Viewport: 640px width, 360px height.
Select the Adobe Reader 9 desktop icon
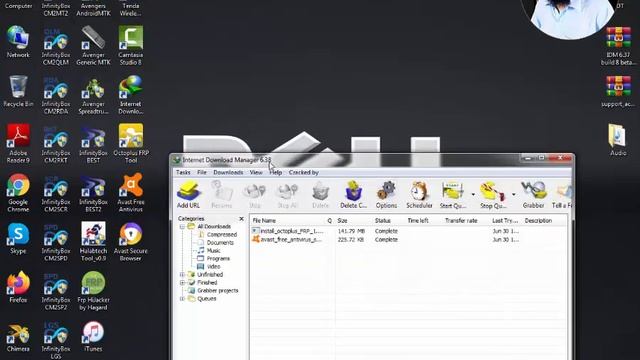(18, 144)
